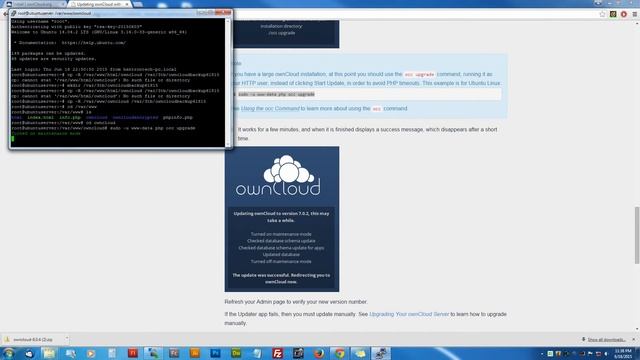Click the taskbar clock
This screenshot has width=640, height=360.
click(x=623, y=353)
